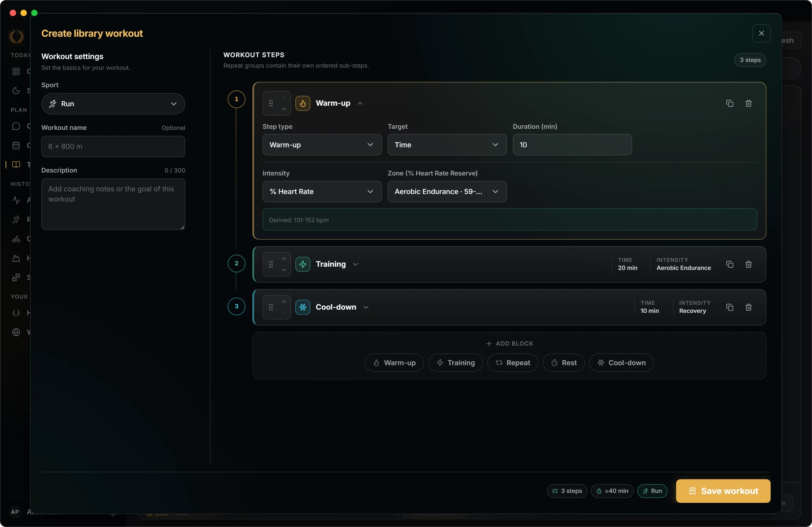Screen dimensions: 812x527
Task: Expand the Cool-down step details
Action: [366, 307]
